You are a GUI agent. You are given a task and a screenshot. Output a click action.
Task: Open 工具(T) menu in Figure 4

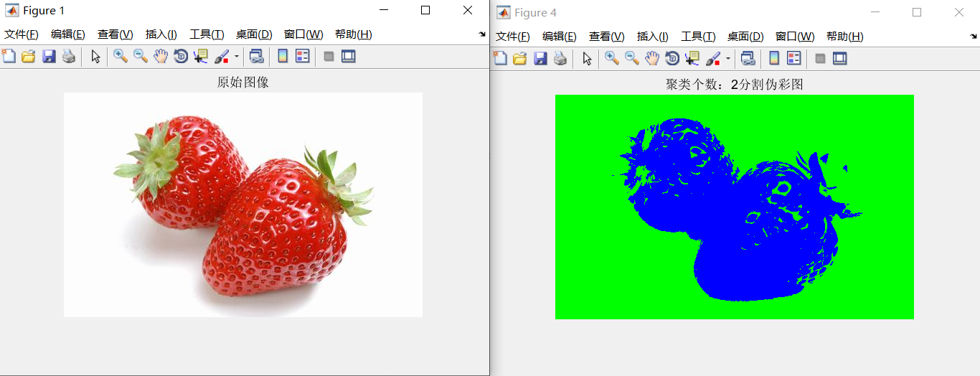coord(698,37)
